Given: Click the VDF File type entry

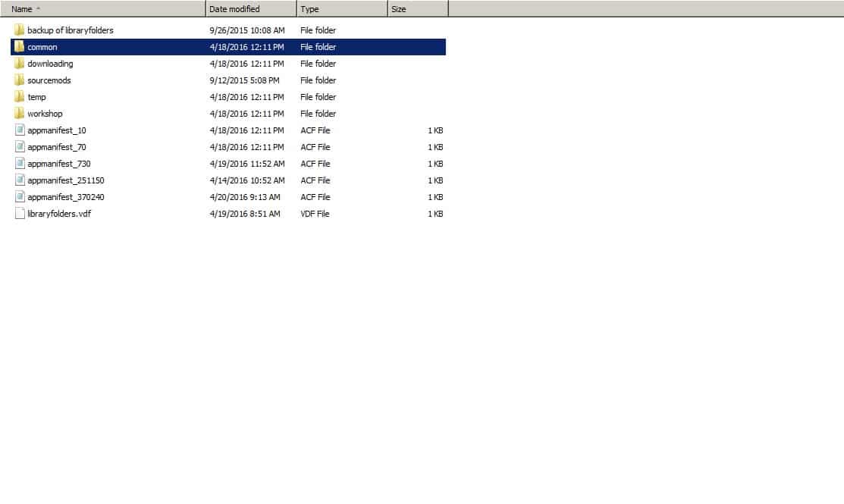Looking at the screenshot, I should (x=315, y=214).
